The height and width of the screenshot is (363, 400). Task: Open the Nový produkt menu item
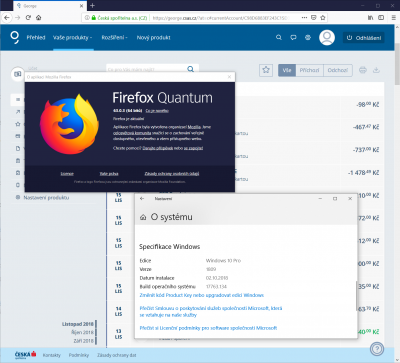153,38
